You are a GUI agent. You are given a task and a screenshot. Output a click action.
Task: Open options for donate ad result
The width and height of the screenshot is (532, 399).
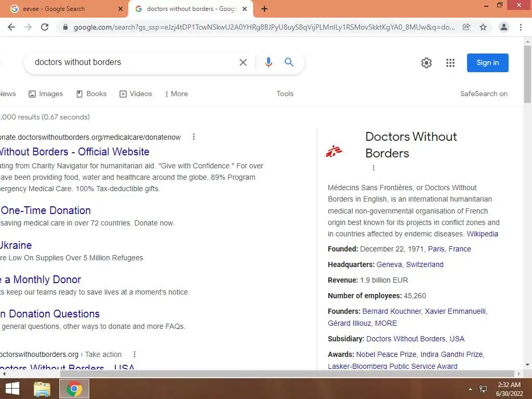click(x=194, y=137)
